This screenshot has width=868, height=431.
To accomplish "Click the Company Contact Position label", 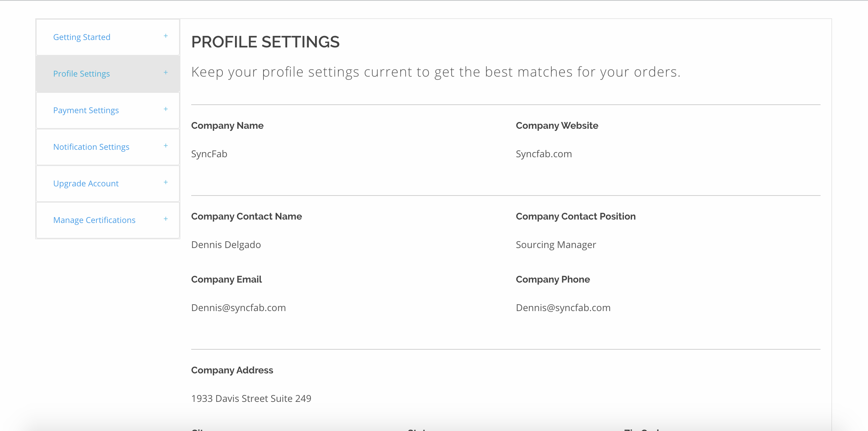I will (x=576, y=216).
